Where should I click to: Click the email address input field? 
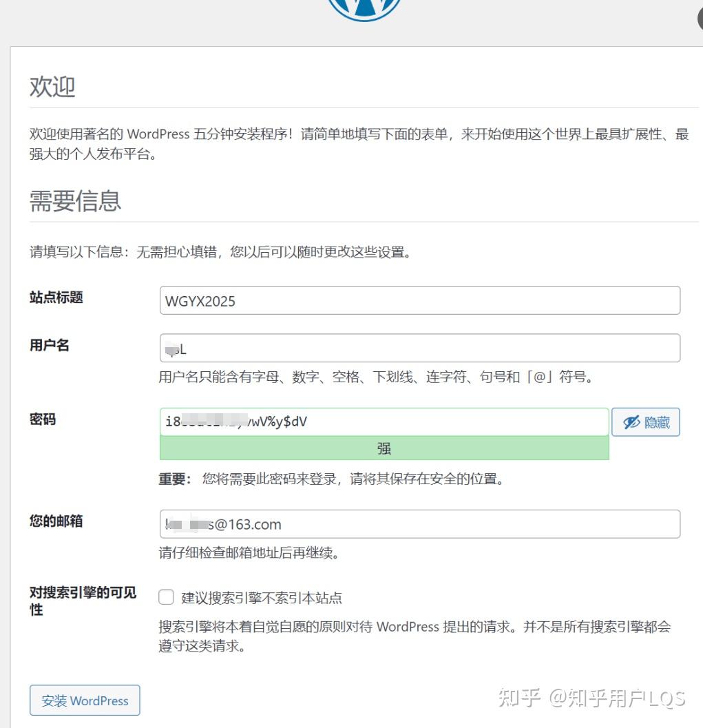pos(420,524)
